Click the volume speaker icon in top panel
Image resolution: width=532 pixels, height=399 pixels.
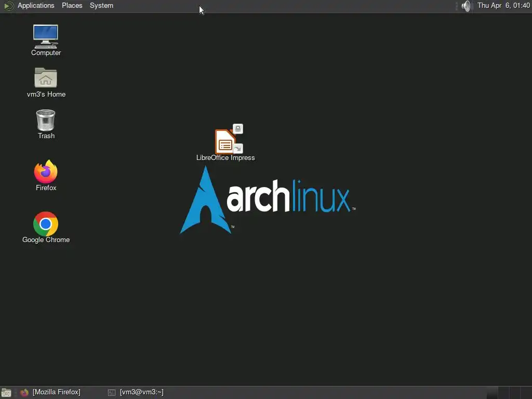467,6
